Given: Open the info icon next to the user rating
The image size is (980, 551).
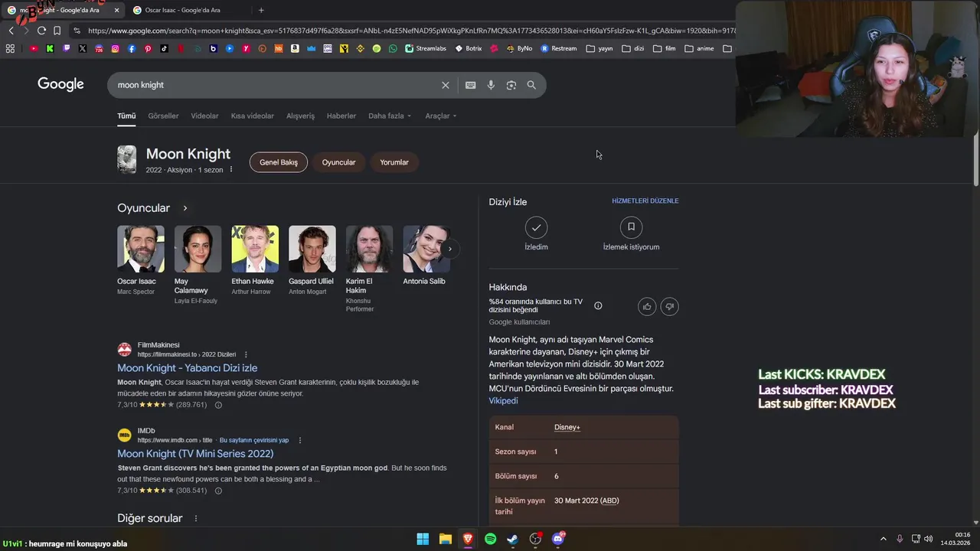Looking at the screenshot, I should (x=598, y=305).
